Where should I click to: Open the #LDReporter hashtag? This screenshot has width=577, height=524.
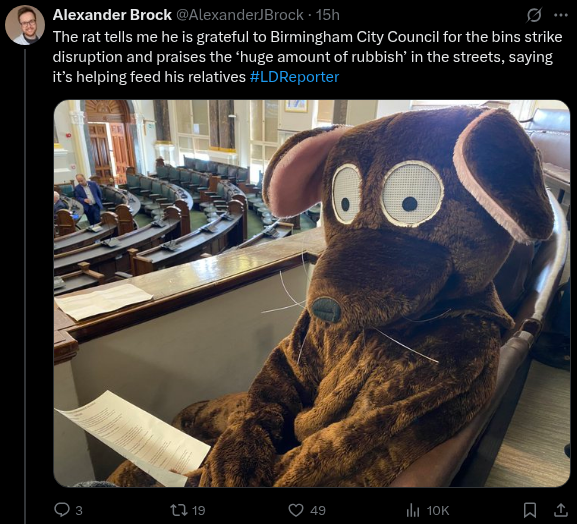[x=294, y=77]
